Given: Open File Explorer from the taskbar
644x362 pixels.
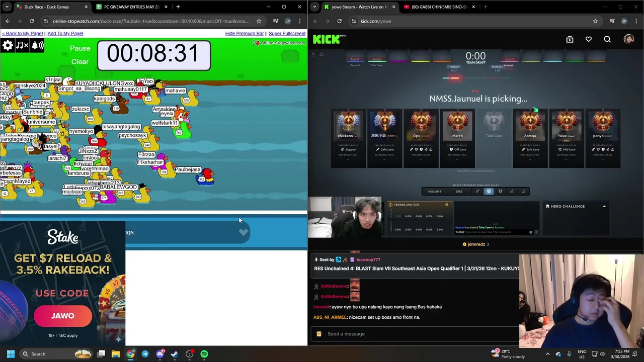Looking at the screenshot, I should click(x=116, y=354).
